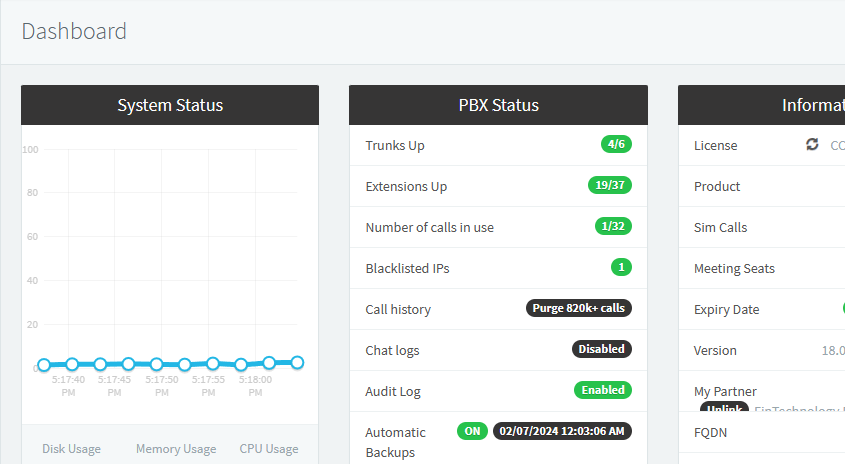This screenshot has height=464, width=845.
Task: Toggle the Audit Log Enabled badge
Action: pyautogui.click(x=602, y=391)
